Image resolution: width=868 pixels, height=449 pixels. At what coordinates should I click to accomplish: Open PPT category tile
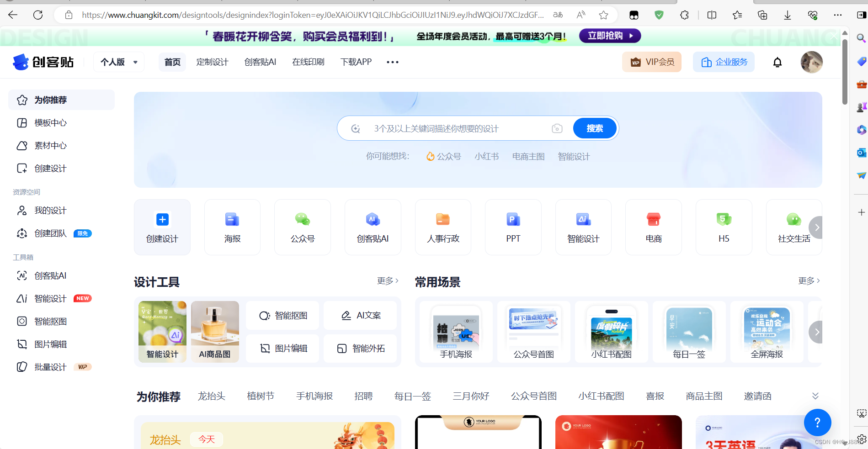(x=513, y=227)
